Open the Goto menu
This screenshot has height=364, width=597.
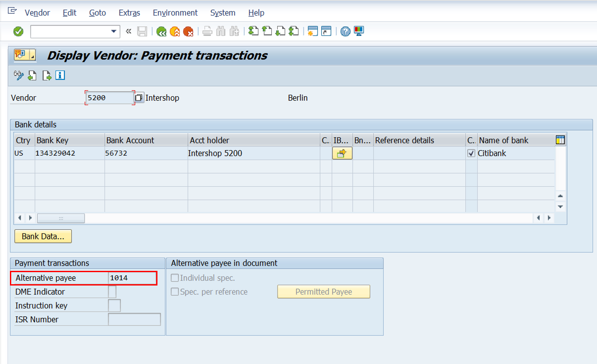pyautogui.click(x=97, y=13)
